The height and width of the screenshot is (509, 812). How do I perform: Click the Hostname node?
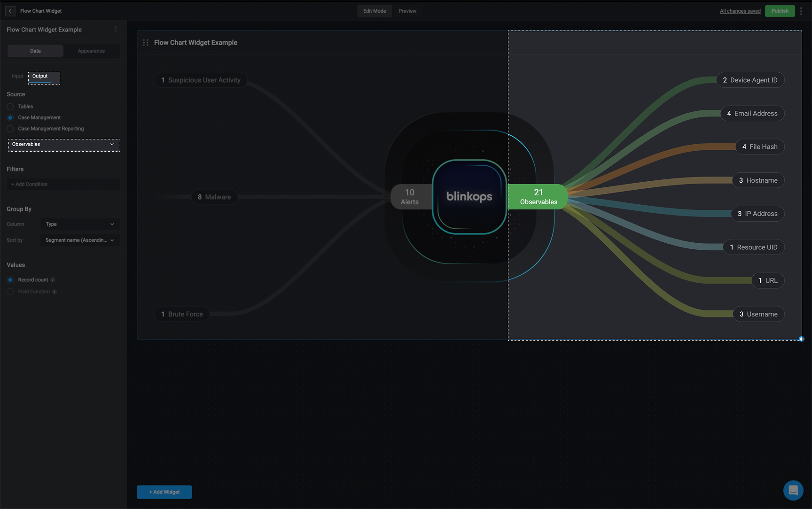pyautogui.click(x=758, y=180)
